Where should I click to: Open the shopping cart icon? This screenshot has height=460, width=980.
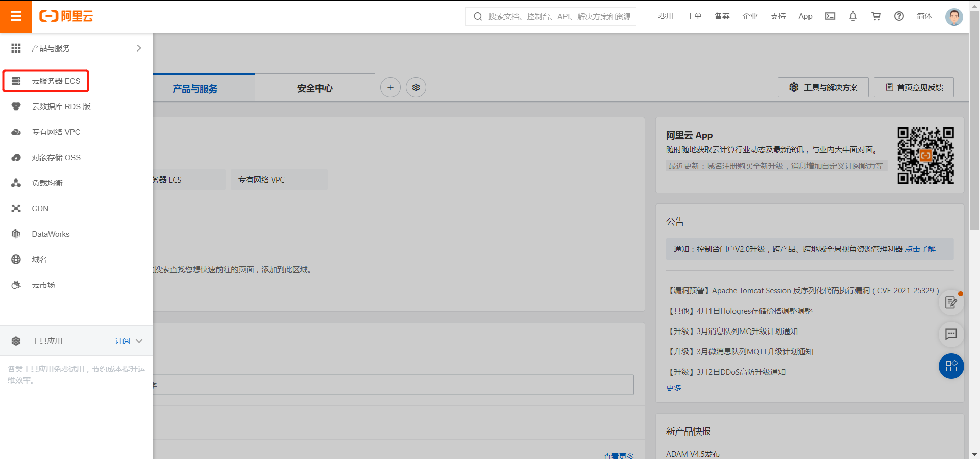pyautogui.click(x=876, y=16)
